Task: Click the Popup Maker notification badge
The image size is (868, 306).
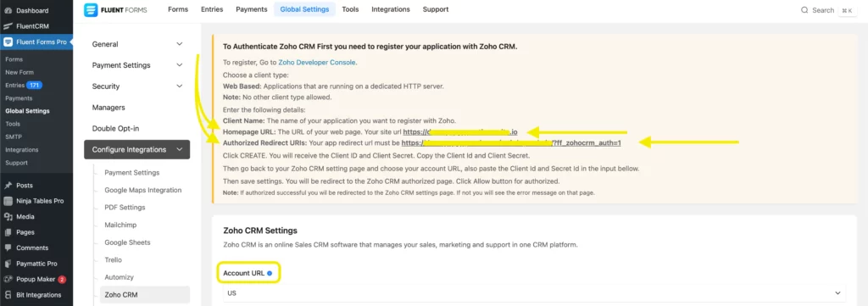Action: click(62, 280)
